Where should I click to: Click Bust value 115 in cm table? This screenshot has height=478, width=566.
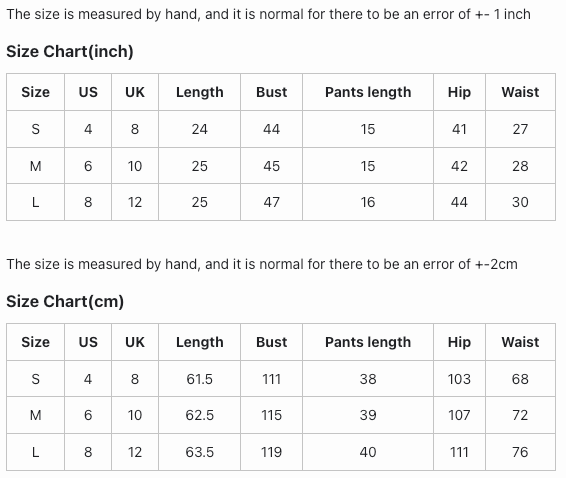[x=271, y=415]
